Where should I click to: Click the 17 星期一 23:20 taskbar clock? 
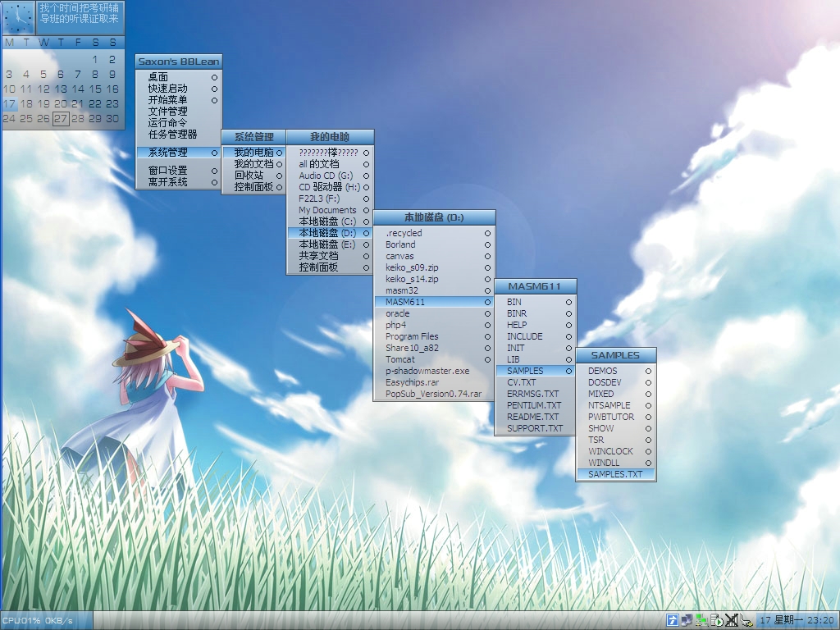point(797,620)
